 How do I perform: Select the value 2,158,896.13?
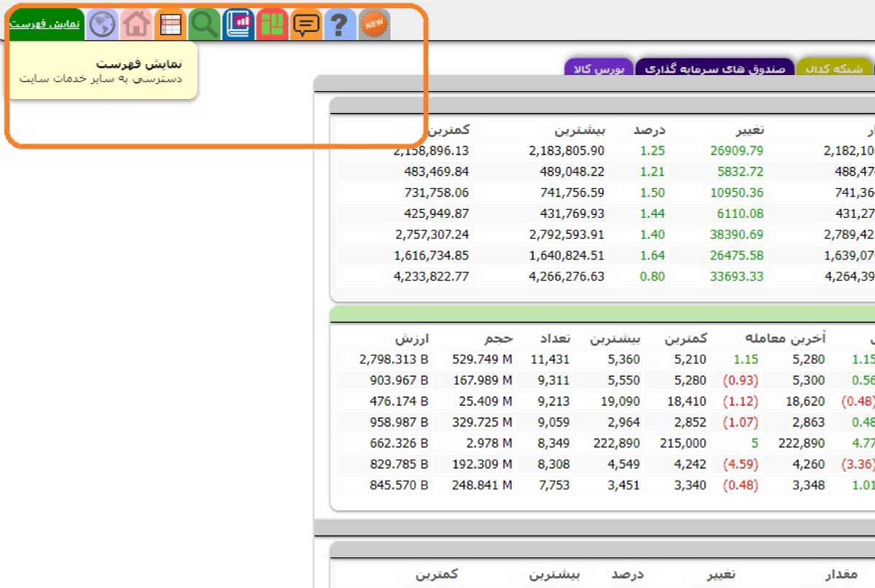pos(431,152)
